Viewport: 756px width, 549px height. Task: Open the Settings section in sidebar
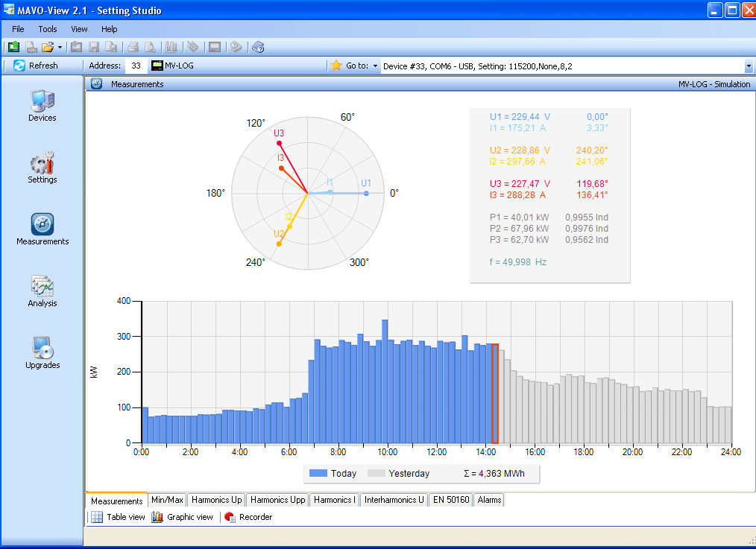pos(42,167)
